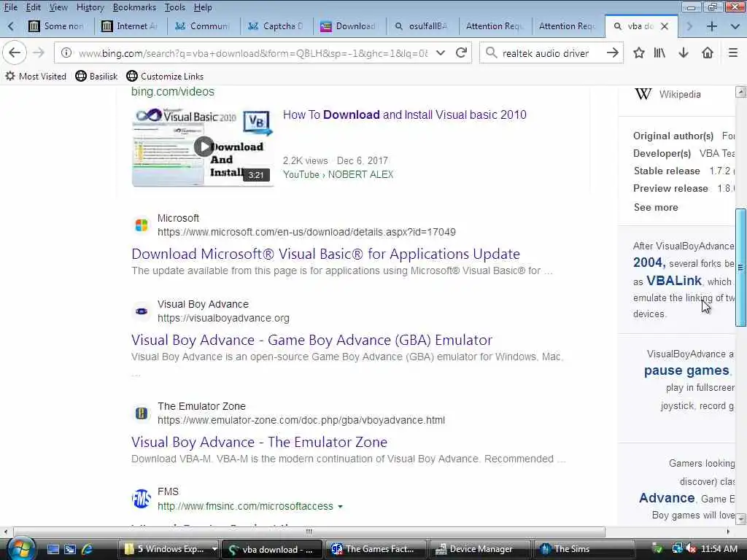Image resolution: width=747 pixels, height=560 pixels.
Task: Click the Visual Boy Advance site favicon
Action: pos(142,311)
